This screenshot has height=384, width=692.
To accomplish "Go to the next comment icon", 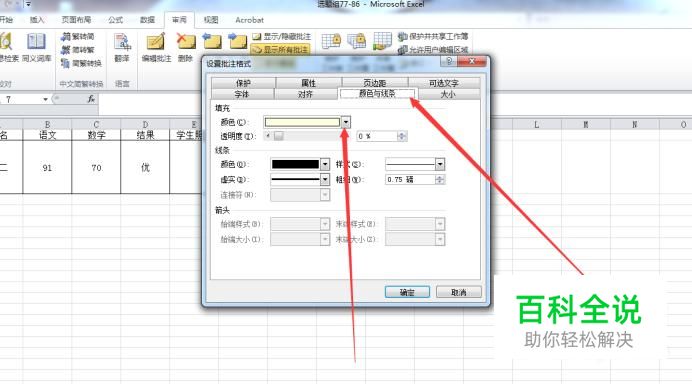I will (237, 41).
